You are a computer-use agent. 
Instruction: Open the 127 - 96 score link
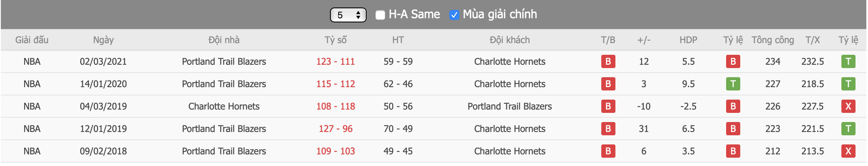[335, 129]
